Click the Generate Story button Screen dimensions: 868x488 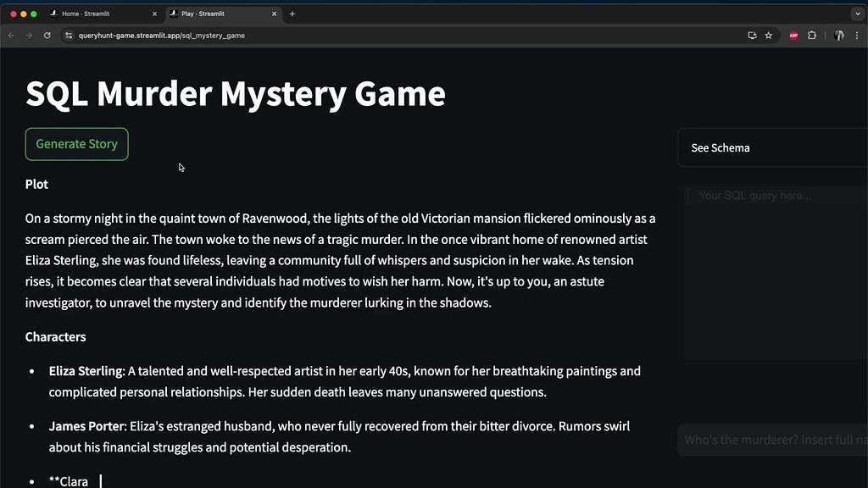pyautogui.click(x=76, y=144)
